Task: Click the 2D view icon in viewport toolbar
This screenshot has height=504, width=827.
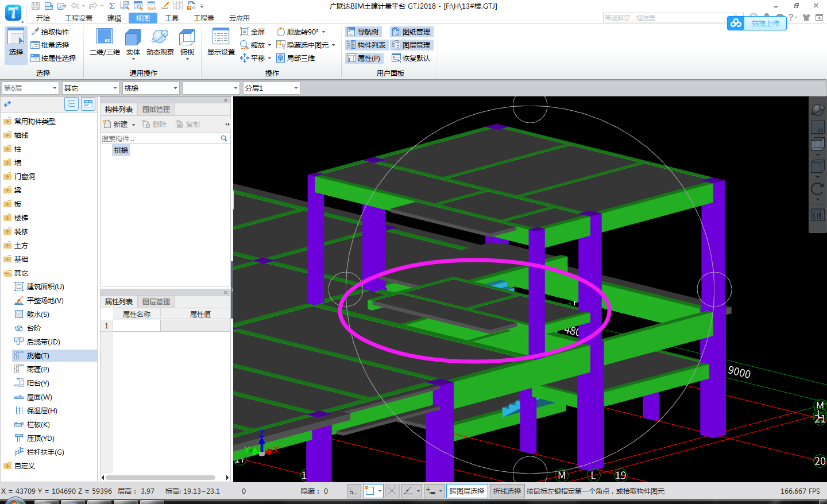Action: pos(817,127)
